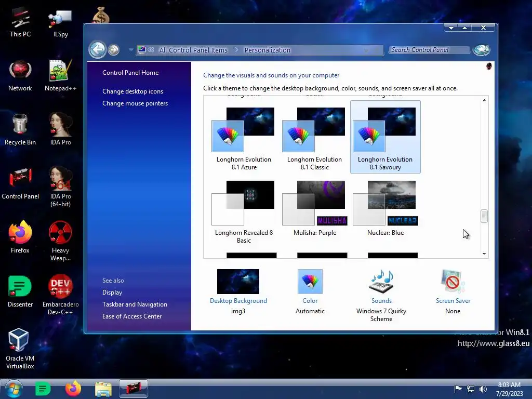Select Longhorn Evolution 8.1 Azure theme
This screenshot has height=399, width=532.
[244, 137]
